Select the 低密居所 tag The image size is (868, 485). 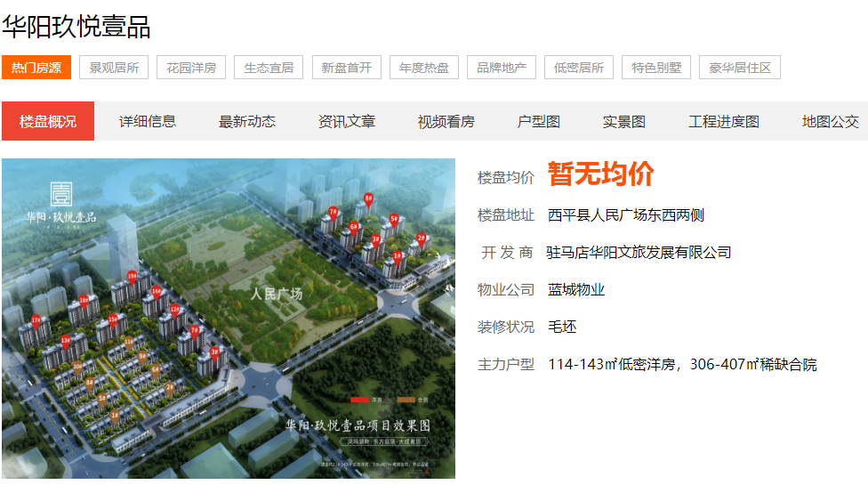[579, 68]
